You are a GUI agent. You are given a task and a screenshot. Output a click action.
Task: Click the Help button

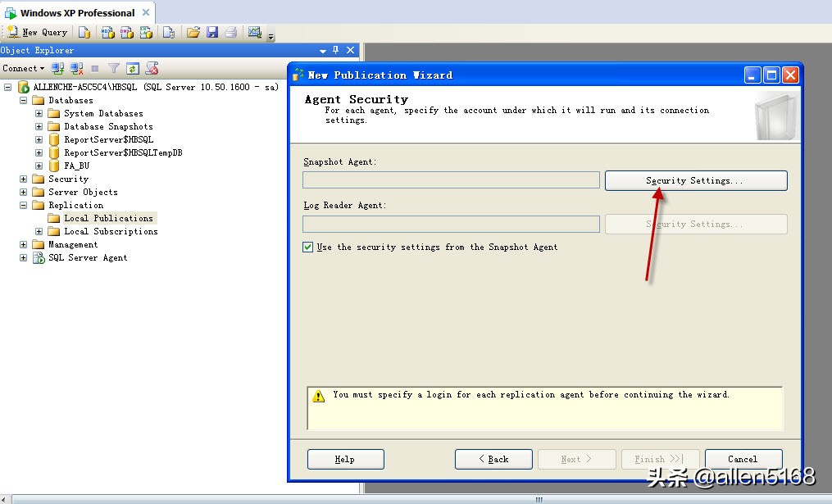(x=345, y=459)
